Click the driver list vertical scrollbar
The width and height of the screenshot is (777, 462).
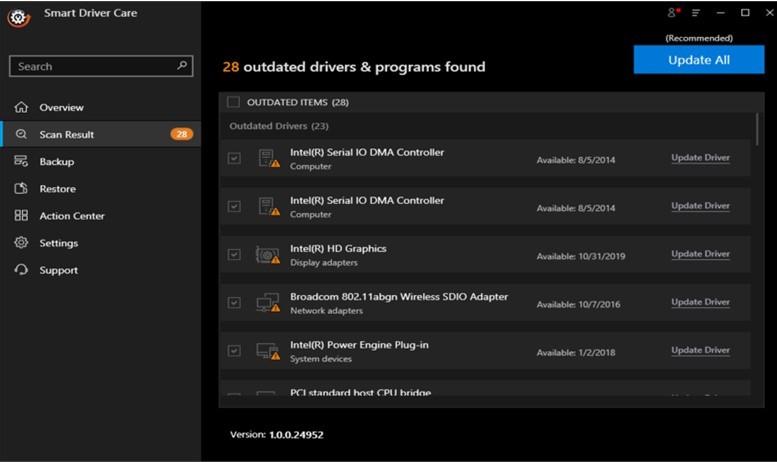[x=757, y=129]
